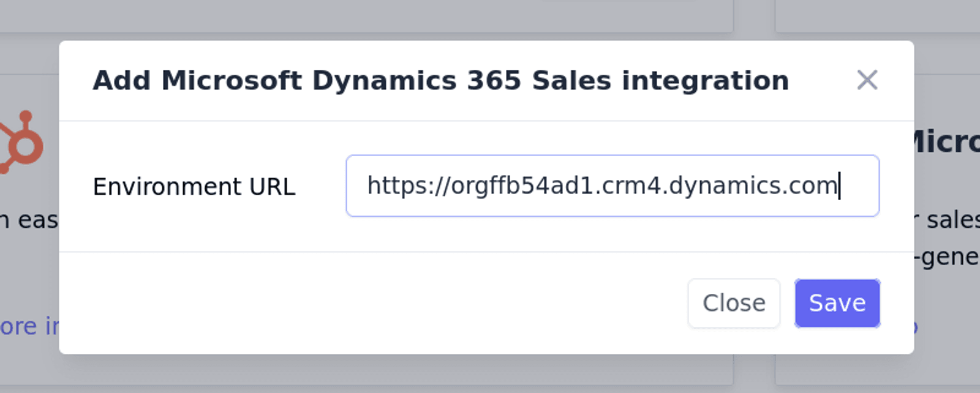
Task: Click the Close button in the dialog footer
Action: tap(733, 302)
